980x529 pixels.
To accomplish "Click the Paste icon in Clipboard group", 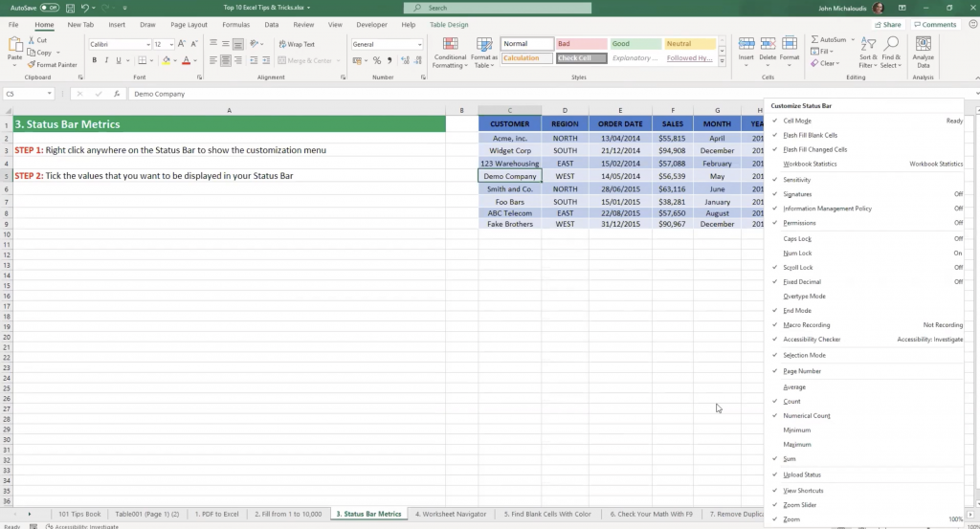I will pyautogui.click(x=14, y=46).
